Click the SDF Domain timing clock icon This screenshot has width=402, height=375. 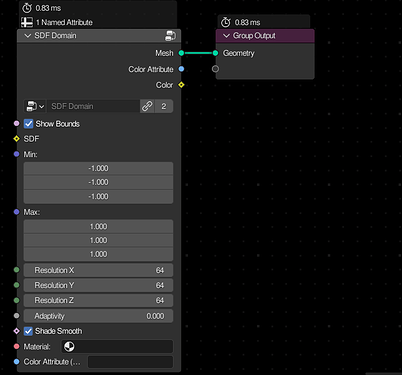click(x=27, y=8)
